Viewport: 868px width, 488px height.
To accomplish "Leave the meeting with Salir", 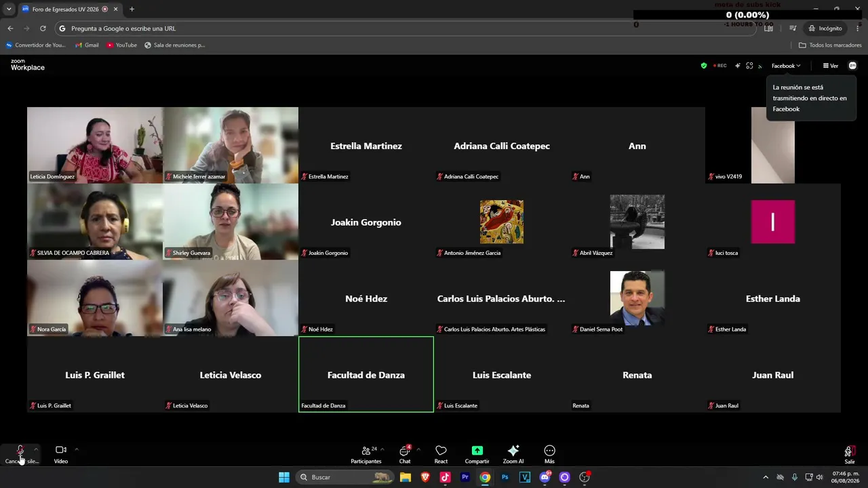I will click(850, 454).
